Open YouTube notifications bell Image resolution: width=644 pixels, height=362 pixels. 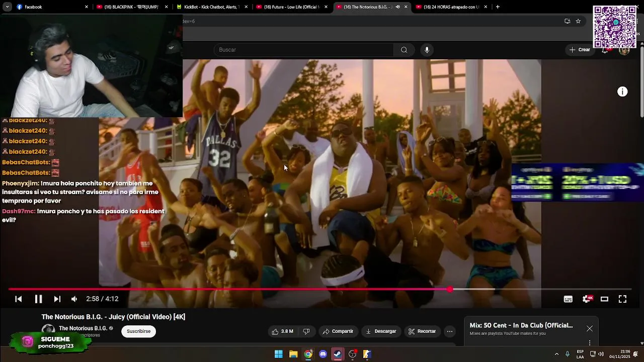tap(605, 50)
